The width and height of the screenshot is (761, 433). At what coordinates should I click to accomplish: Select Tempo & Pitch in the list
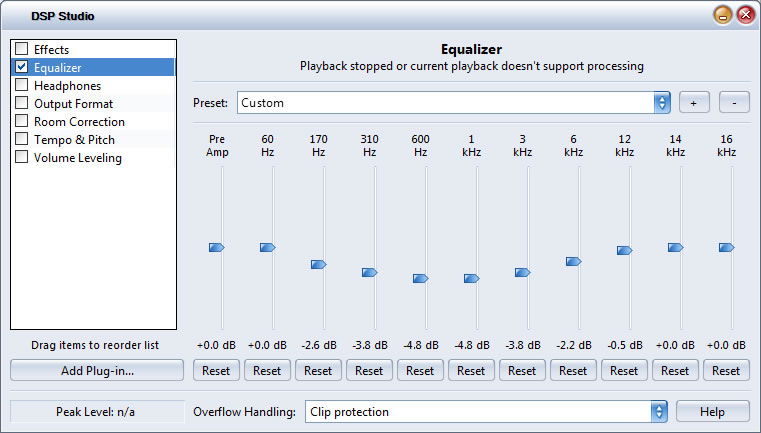tap(74, 139)
